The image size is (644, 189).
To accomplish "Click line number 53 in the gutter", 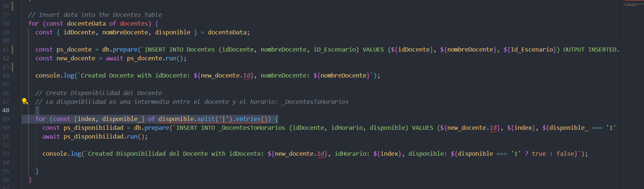I will coord(6,154).
